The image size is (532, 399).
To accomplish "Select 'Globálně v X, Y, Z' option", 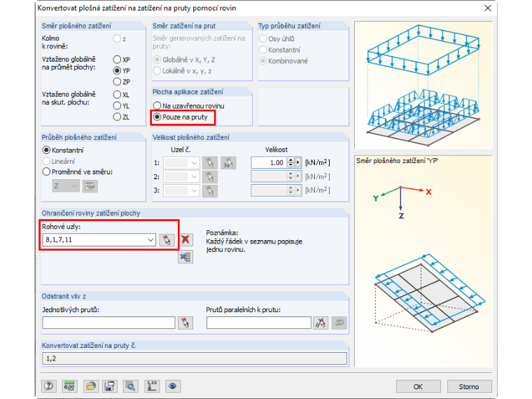I will 157,59.
